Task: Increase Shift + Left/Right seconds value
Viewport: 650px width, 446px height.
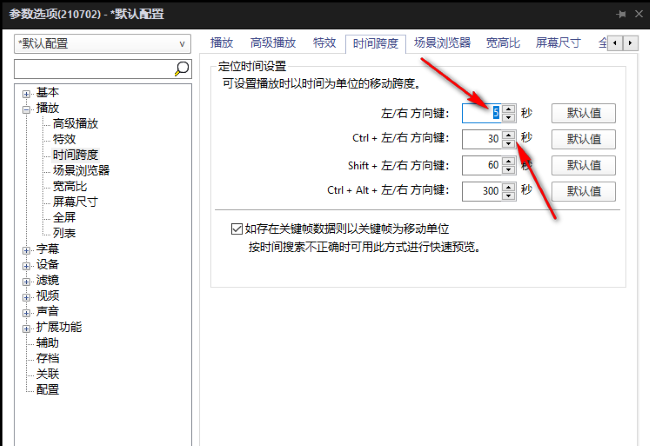Action: click(509, 160)
